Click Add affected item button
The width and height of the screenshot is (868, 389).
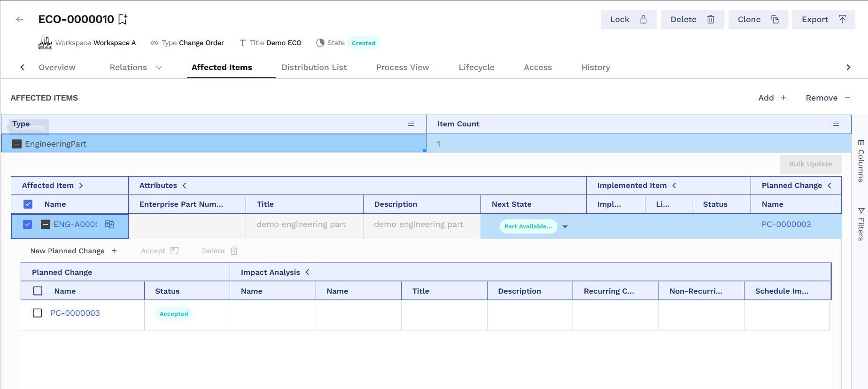pyautogui.click(x=772, y=98)
